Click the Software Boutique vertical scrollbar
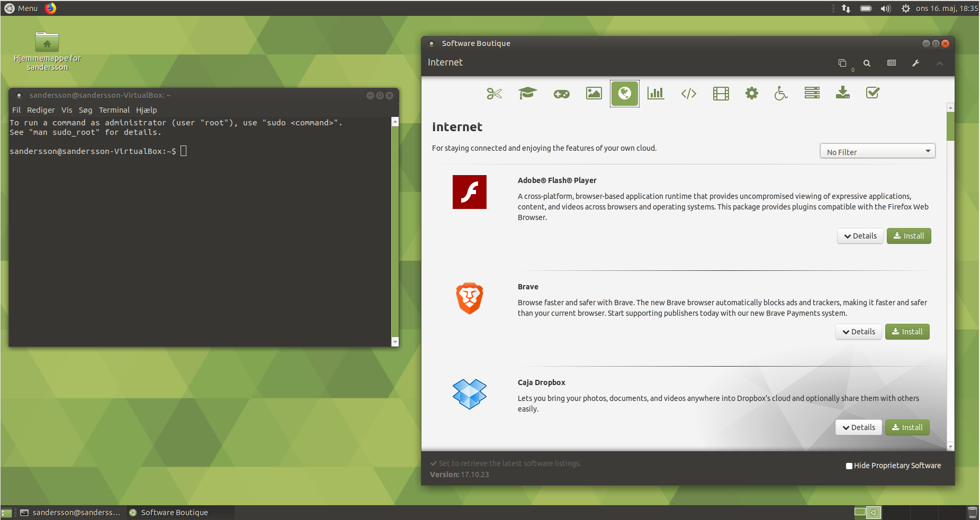 (x=950, y=127)
